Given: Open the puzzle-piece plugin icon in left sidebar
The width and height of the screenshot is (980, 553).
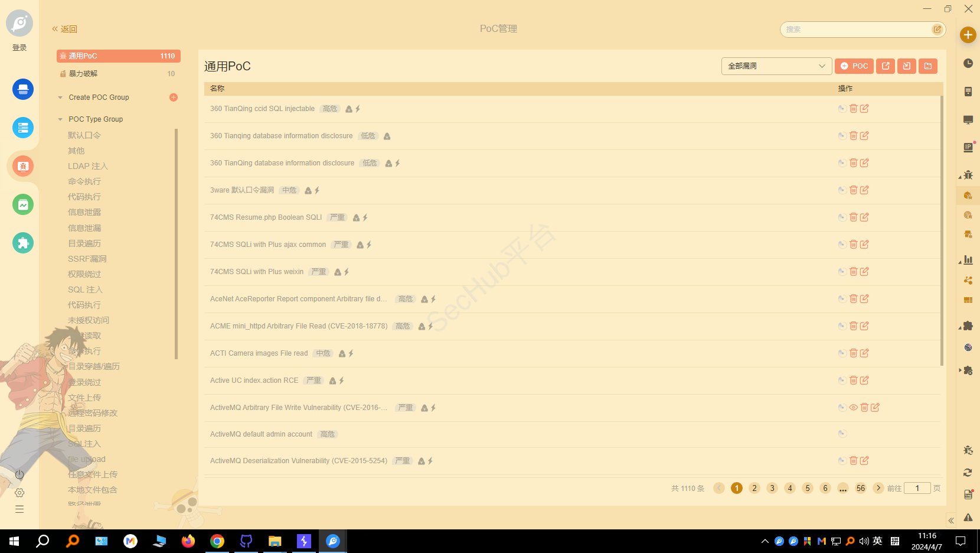Looking at the screenshot, I should tap(23, 243).
